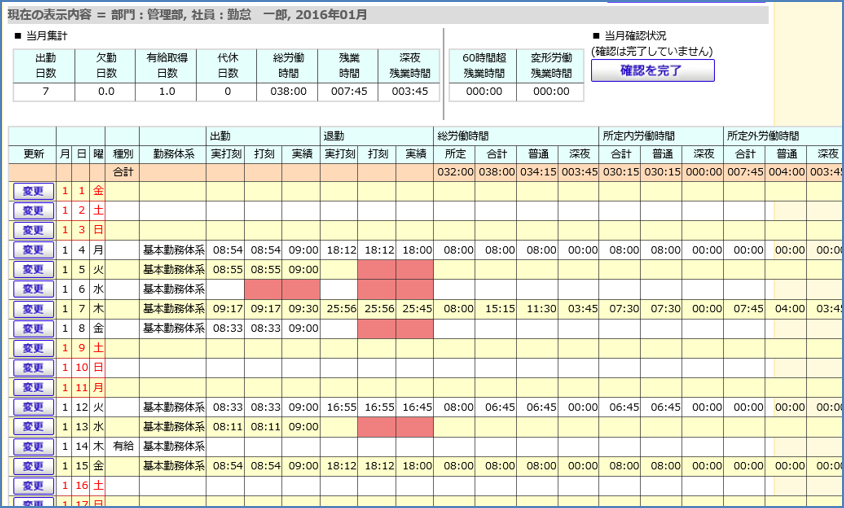This screenshot has width=844, height=508.
Task: Click 変更 button for January 1 row
Action: pos(32,190)
